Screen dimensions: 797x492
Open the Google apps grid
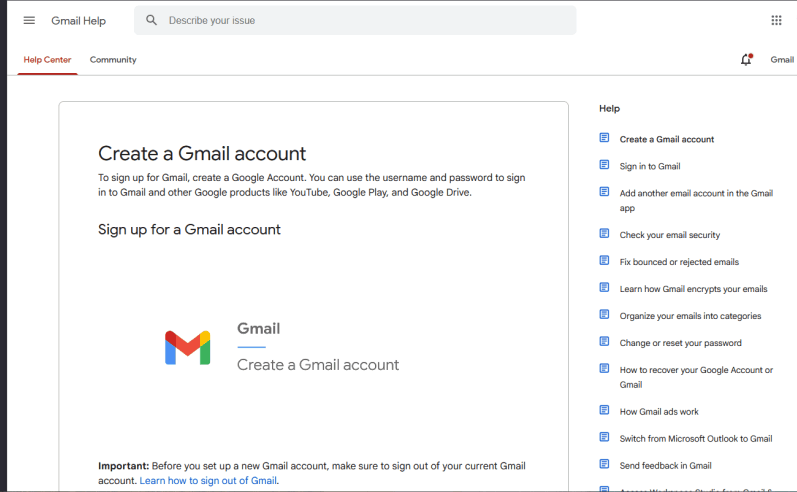pos(776,20)
